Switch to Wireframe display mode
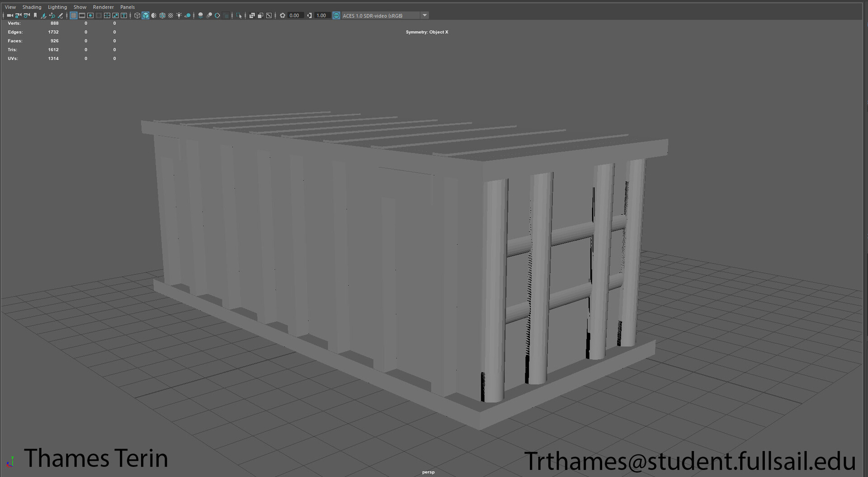Image resolution: width=868 pixels, height=477 pixels. pos(137,15)
